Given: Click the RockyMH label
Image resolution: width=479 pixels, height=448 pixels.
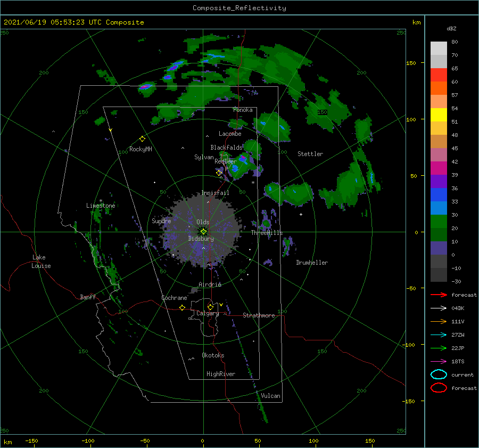Looking at the screenshot, I should [141, 149].
